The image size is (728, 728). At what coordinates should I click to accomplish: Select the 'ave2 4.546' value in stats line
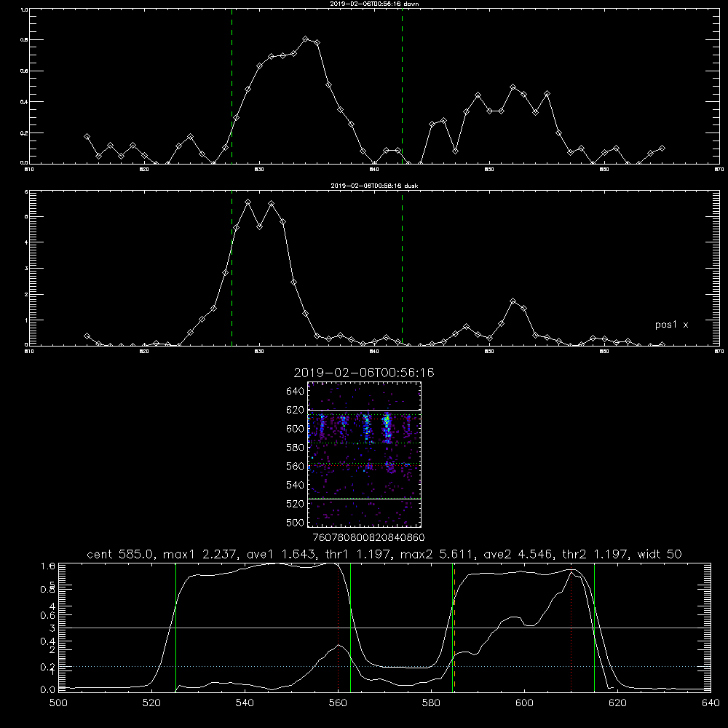518,554
